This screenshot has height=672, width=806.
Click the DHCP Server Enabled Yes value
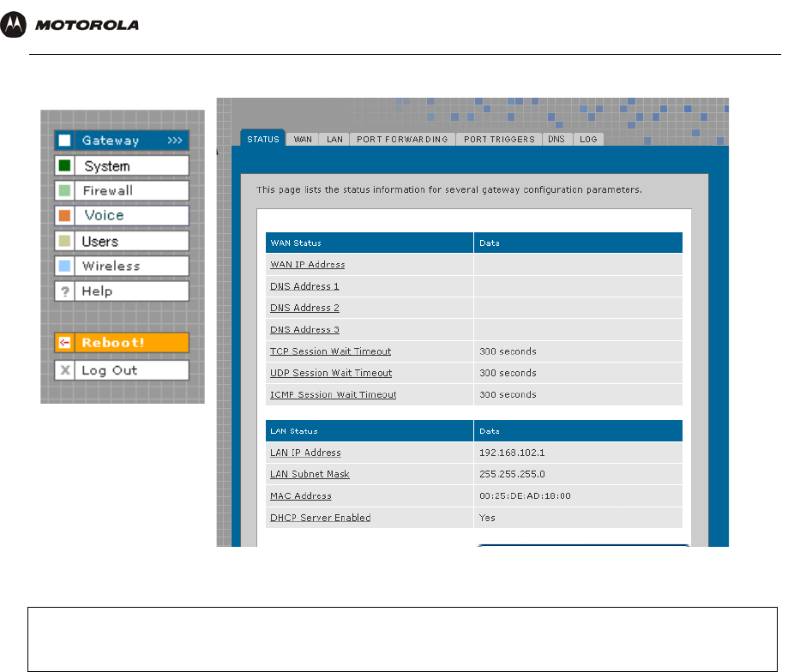pyautogui.click(x=487, y=518)
